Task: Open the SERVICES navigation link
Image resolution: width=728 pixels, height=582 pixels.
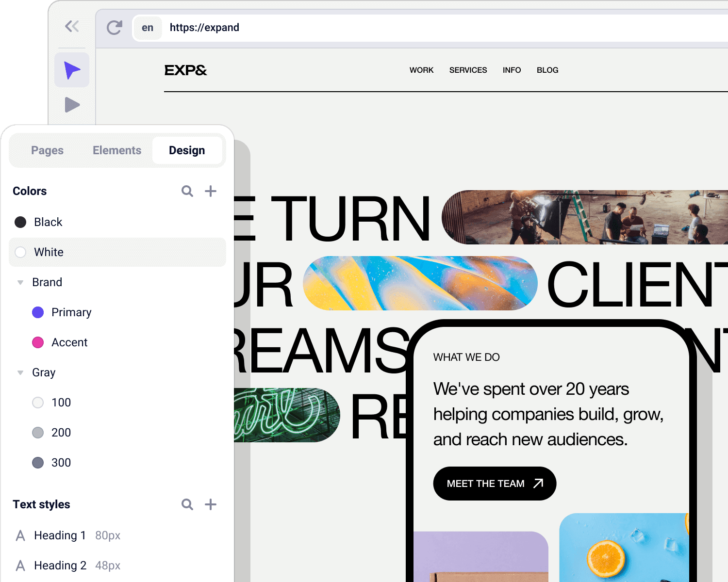Action: 468,70
